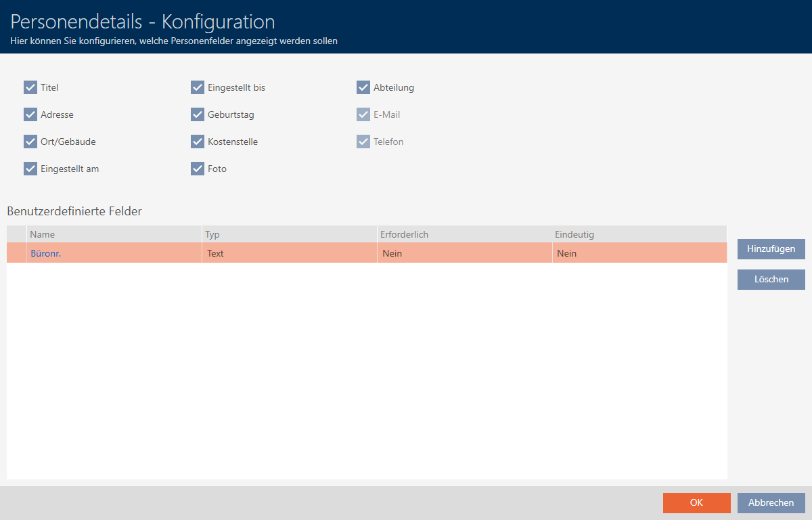Uncheck the Titel checkbox
Screen dimensions: 812x520
pyautogui.click(x=30, y=87)
